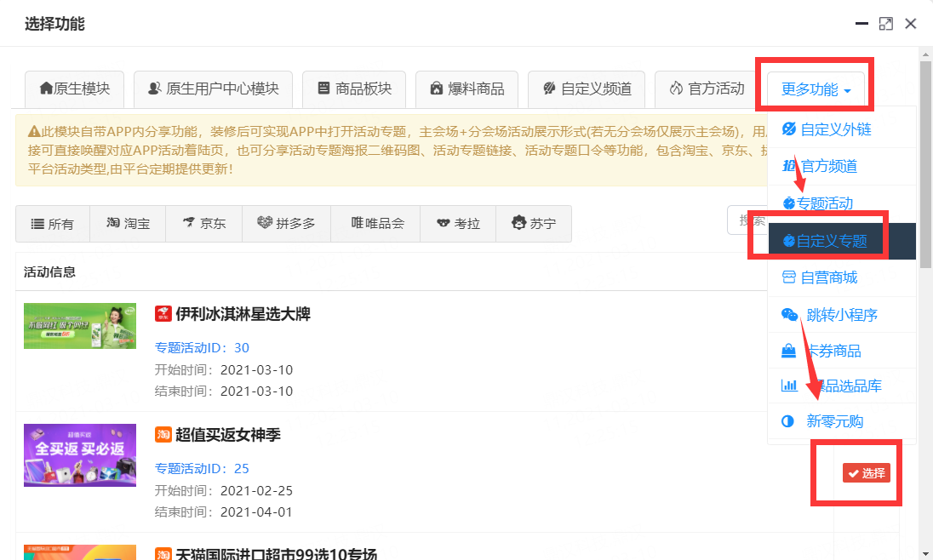This screenshot has height=560, width=933.
Task: Click the bar chart icon for 选品库
Action: [789, 386]
